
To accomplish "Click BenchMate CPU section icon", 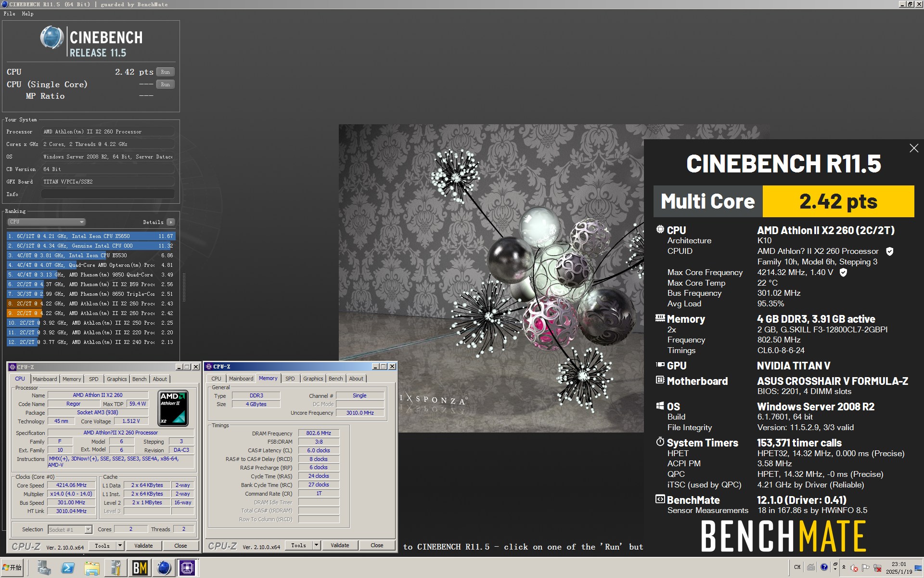I will point(660,229).
